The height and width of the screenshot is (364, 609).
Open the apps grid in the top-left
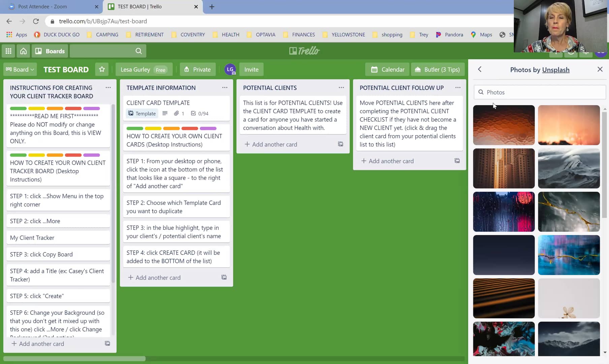[8, 51]
